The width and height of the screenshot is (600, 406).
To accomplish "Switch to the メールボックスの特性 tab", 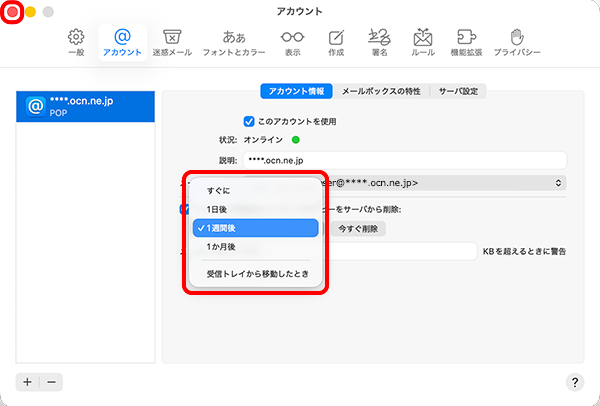I will (x=382, y=91).
